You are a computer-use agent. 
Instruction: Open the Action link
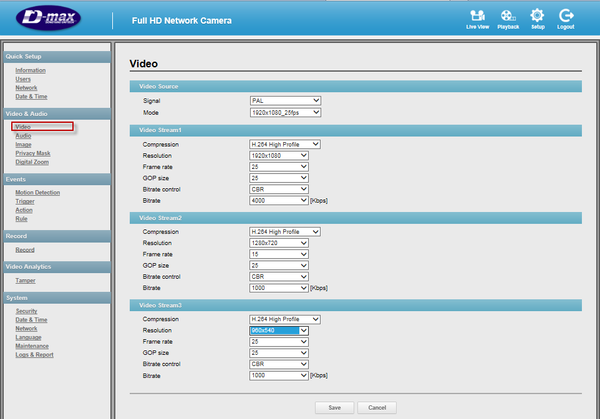click(24, 210)
